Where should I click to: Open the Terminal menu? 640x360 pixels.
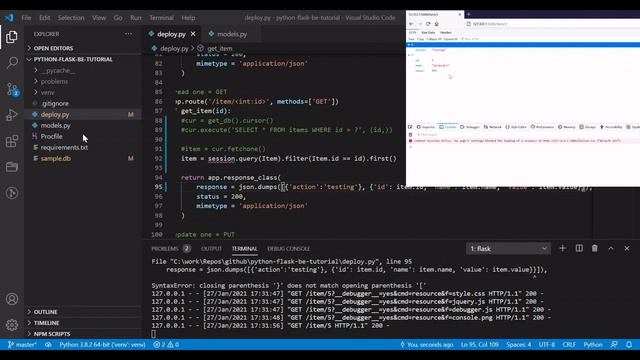point(161,18)
